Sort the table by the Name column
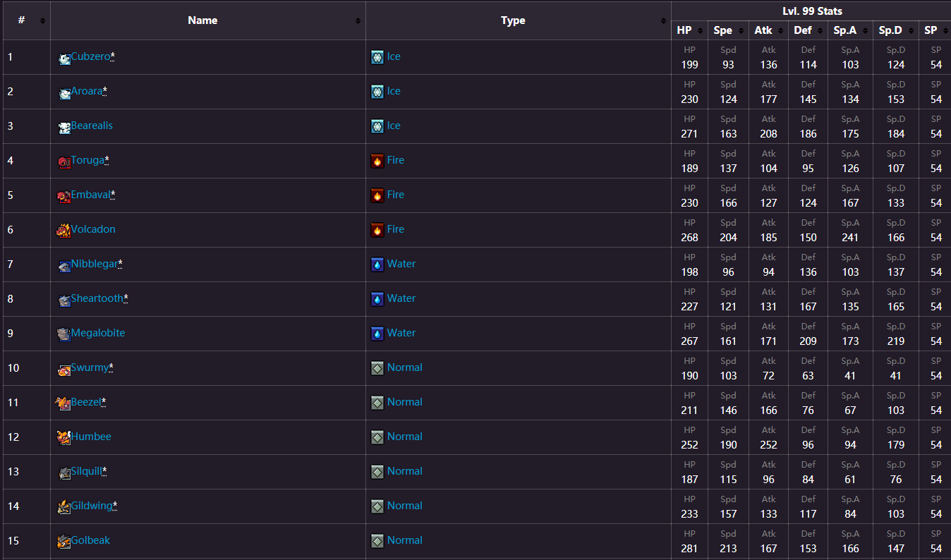Screen dimensions: 951x560 pos(208,20)
